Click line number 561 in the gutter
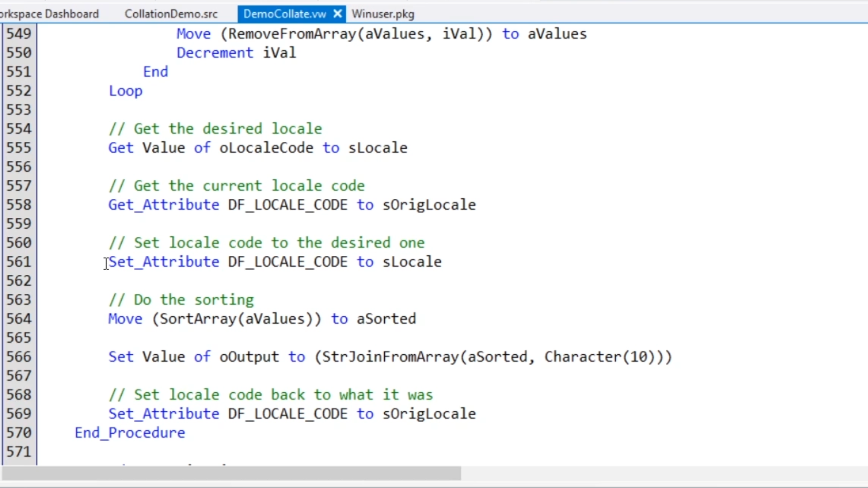Screen dimensions: 868x488 point(19,262)
